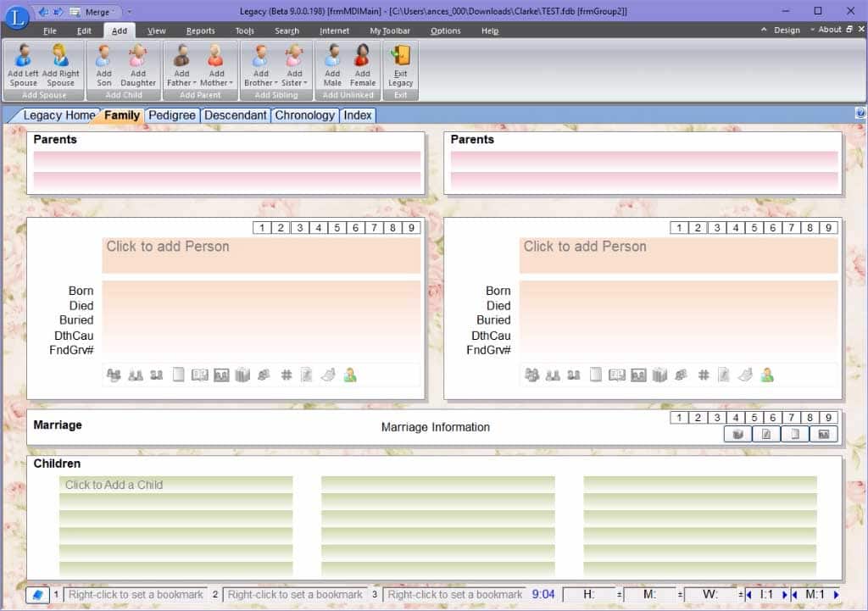Click the bookmark icon in the status bar
The width and height of the screenshot is (868, 611).
coord(37,595)
